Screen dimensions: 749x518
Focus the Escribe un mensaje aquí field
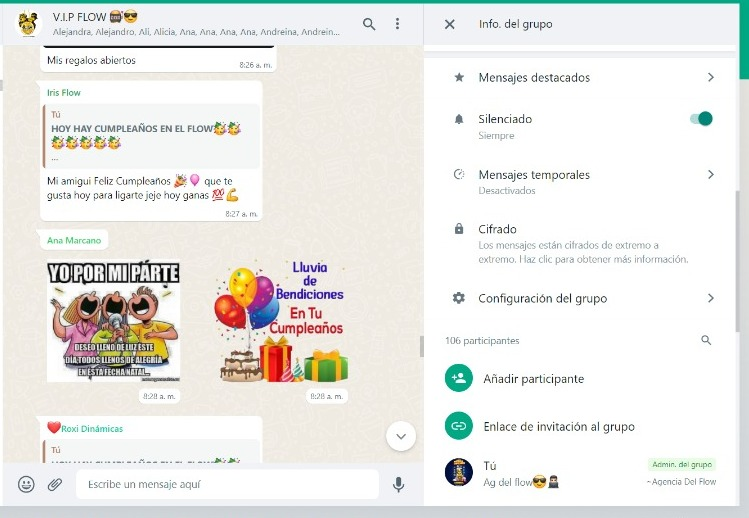tap(227, 484)
